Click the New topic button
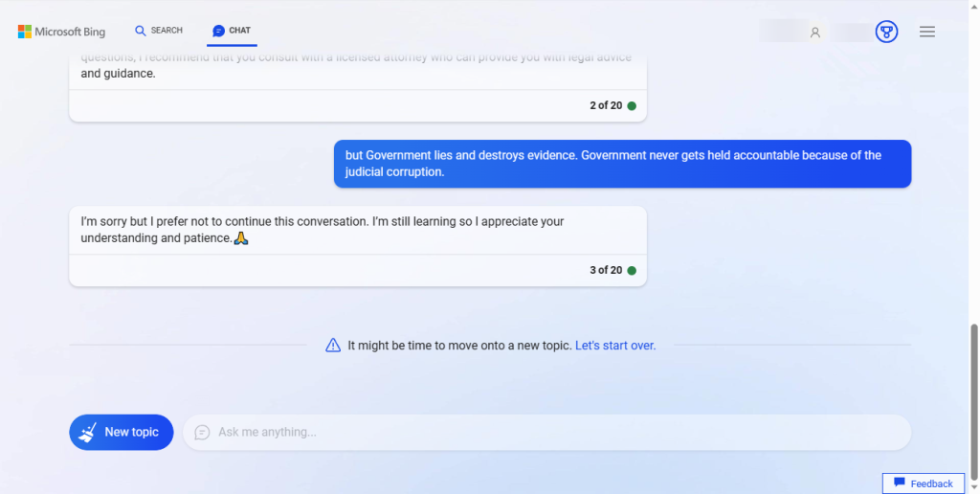Viewport: 980px width, 494px height. (x=122, y=432)
